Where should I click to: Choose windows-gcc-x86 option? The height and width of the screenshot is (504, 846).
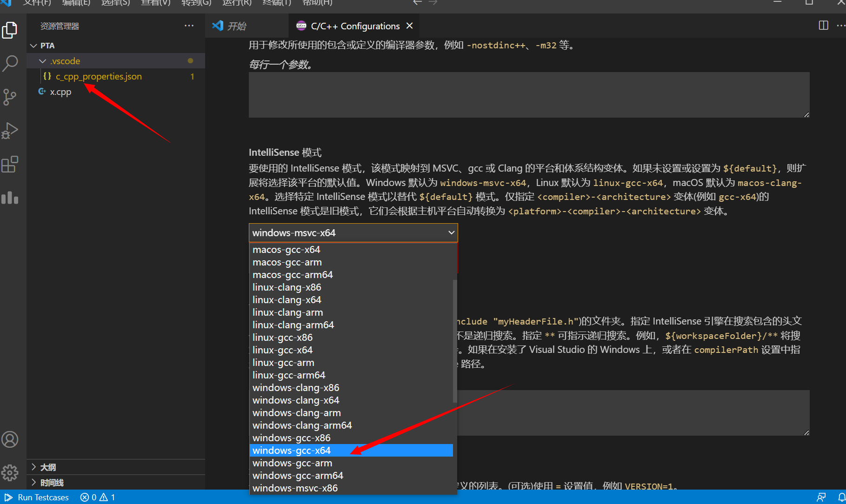(x=351, y=438)
